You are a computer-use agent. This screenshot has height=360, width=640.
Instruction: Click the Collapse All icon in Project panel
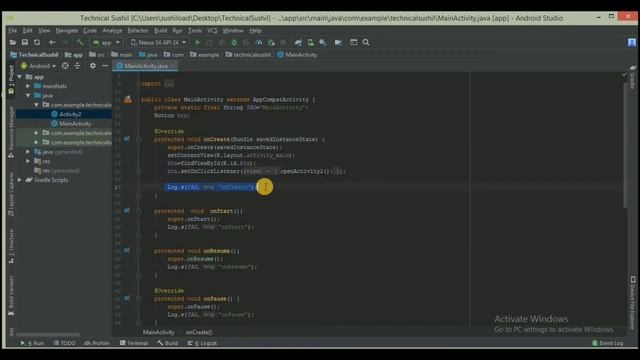pos(77,66)
